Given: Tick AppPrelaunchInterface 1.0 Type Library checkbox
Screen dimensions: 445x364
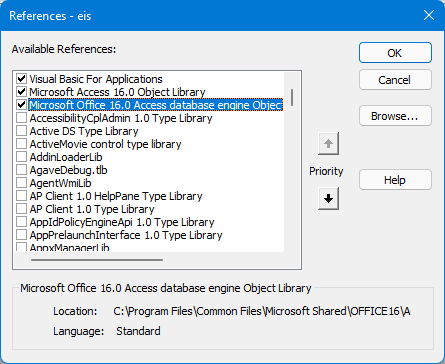Looking at the screenshot, I should 22,235.
